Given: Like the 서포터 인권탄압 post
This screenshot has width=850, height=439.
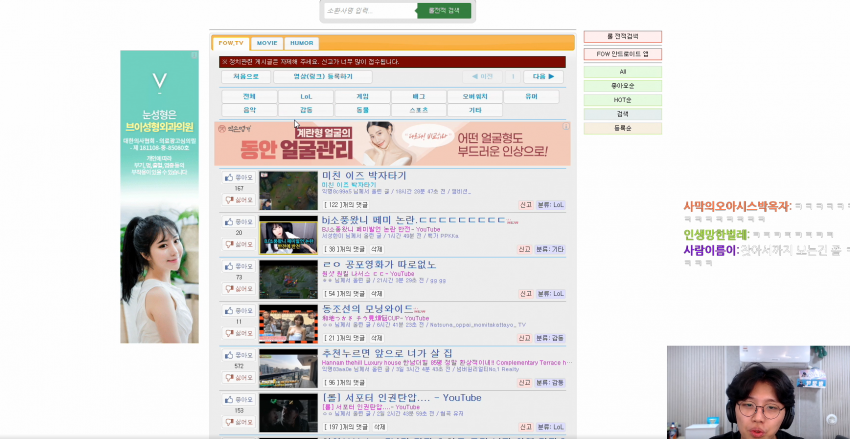Looking at the screenshot, I should click(239, 399).
